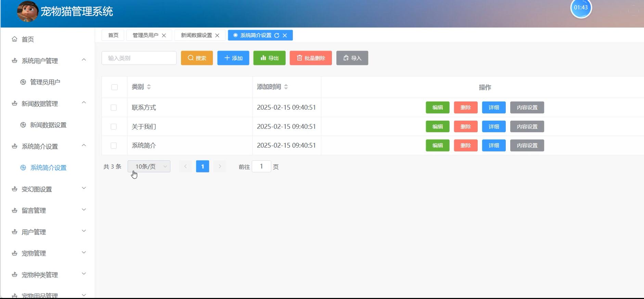The height and width of the screenshot is (299, 644).
Task: Focus the 输入类别 search field
Action: (139, 58)
